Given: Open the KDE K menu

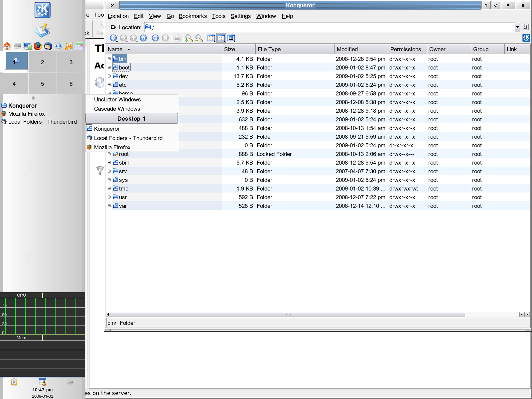Looking at the screenshot, I should coord(43,10).
